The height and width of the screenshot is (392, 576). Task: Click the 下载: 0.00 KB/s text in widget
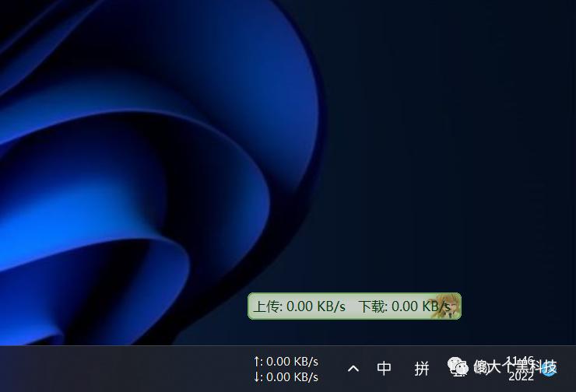click(404, 306)
